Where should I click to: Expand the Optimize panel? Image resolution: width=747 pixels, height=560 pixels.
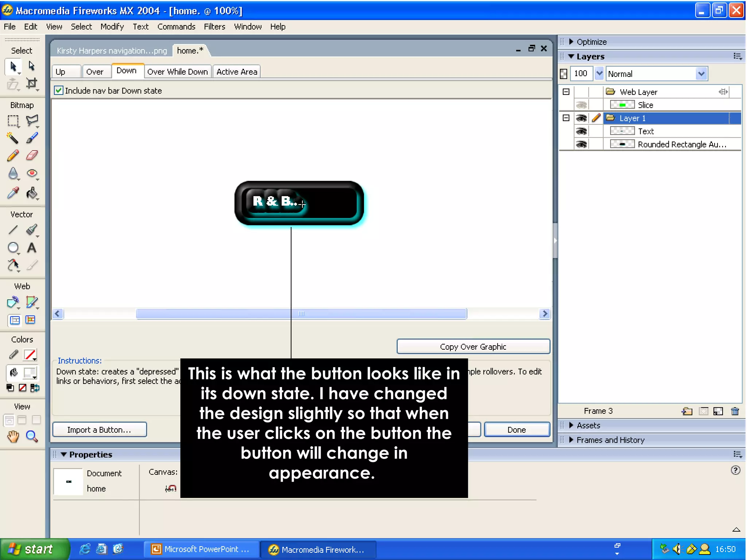591,42
